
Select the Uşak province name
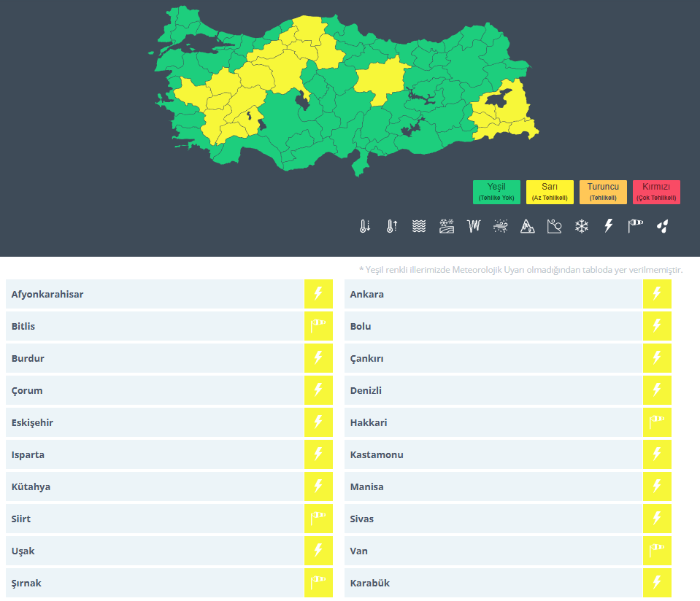click(23, 551)
